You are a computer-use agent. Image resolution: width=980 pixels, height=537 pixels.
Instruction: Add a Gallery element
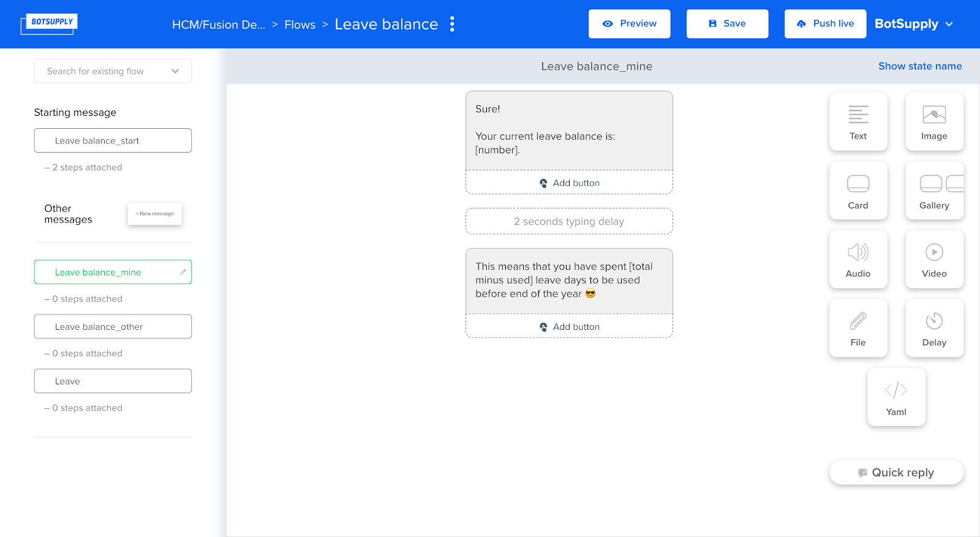[934, 191]
